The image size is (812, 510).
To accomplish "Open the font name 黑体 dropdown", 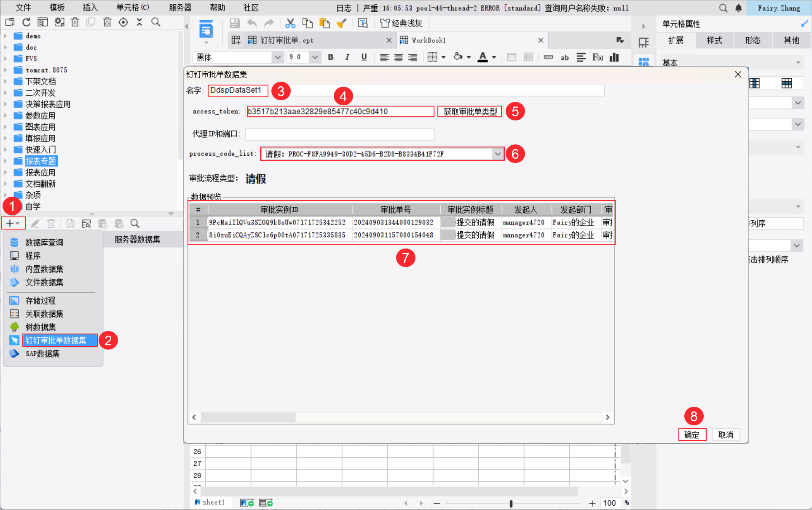I will (277, 57).
